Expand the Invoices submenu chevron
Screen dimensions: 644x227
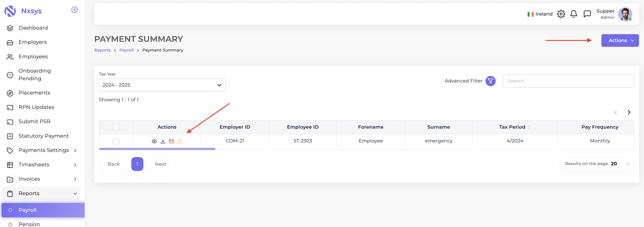pyautogui.click(x=75, y=179)
